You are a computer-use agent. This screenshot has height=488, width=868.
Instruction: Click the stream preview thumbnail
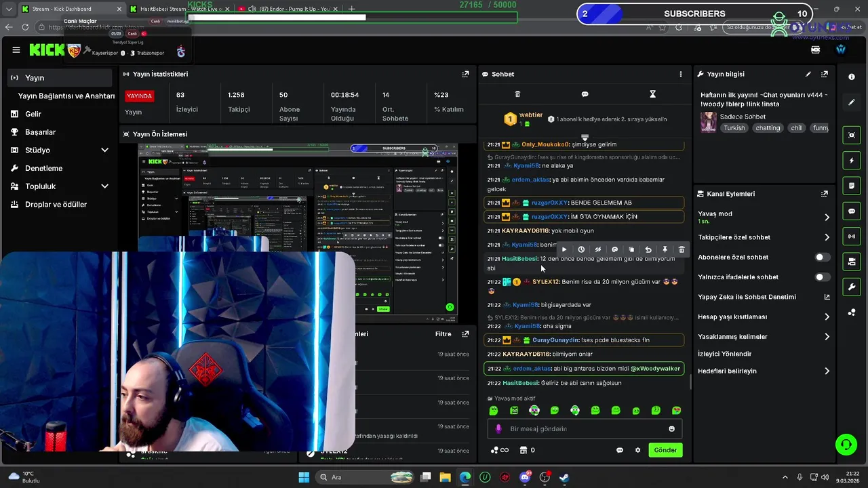(298, 232)
